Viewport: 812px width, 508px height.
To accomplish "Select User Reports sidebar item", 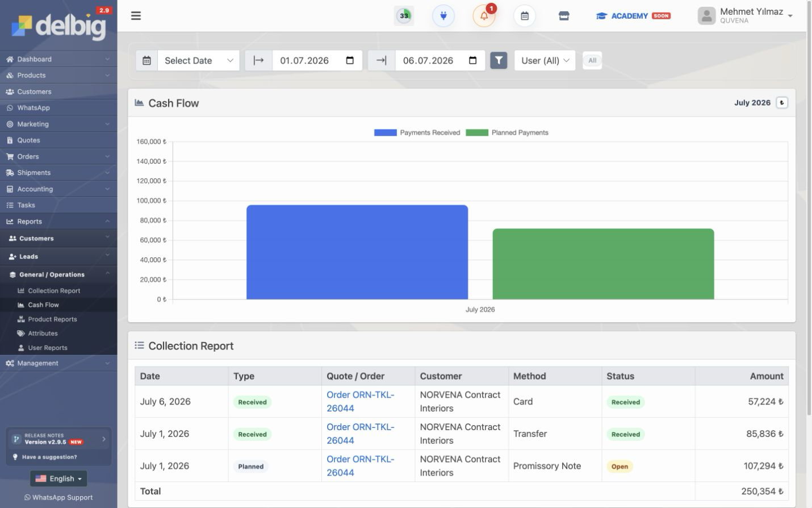I will pyautogui.click(x=48, y=348).
